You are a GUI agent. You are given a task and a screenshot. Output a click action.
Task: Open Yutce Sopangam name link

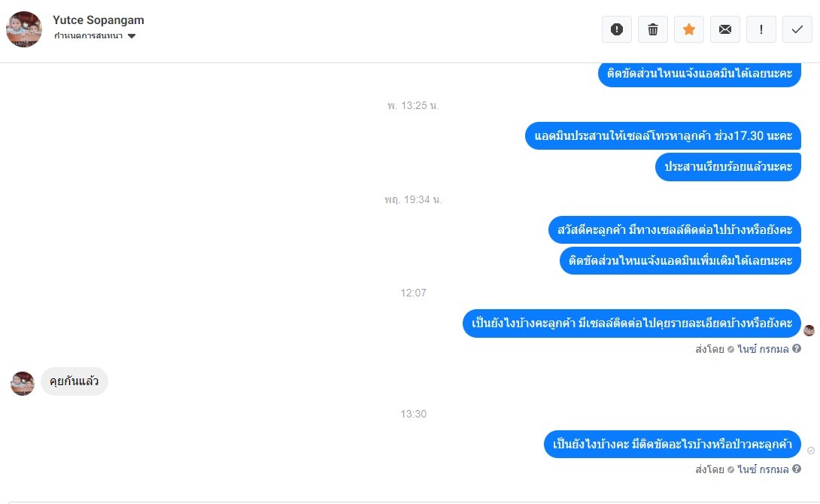coord(99,20)
